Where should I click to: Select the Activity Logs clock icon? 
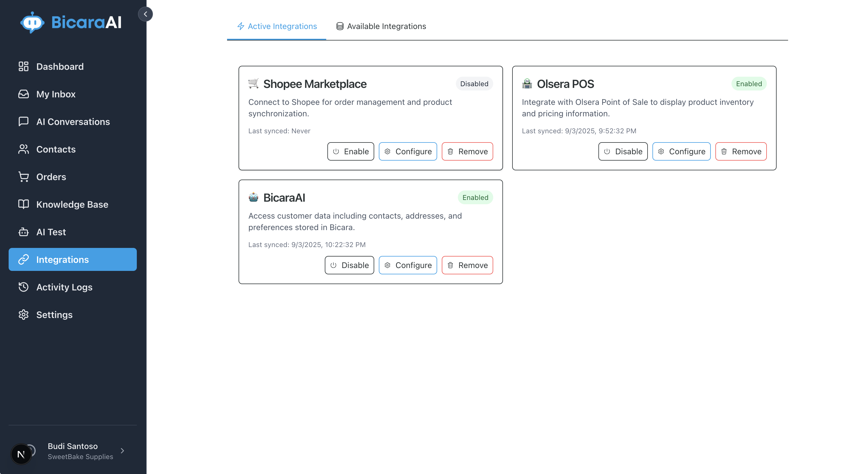[23, 287]
